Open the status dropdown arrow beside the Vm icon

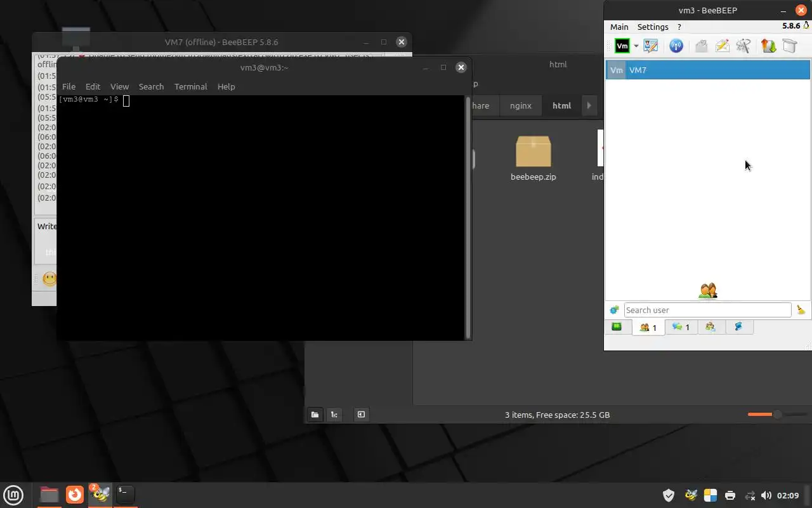click(x=636, y=46)
